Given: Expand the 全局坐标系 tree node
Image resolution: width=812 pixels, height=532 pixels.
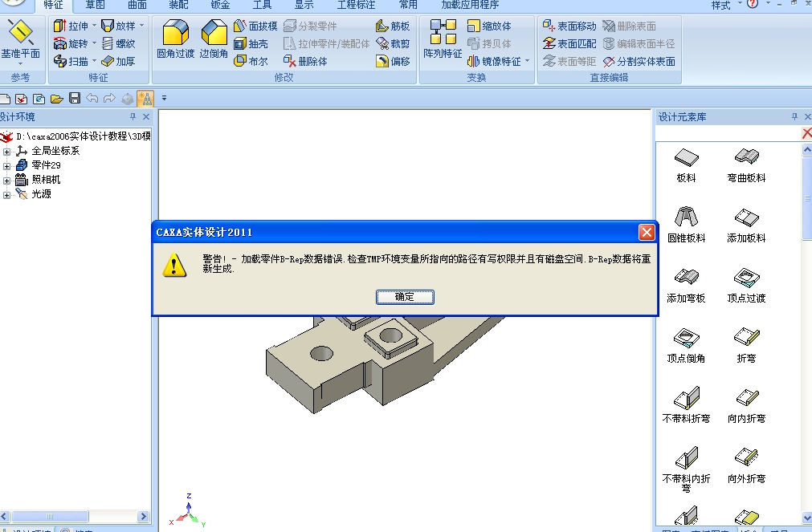Looking at the screenshot, I should [x=6, y=152].
